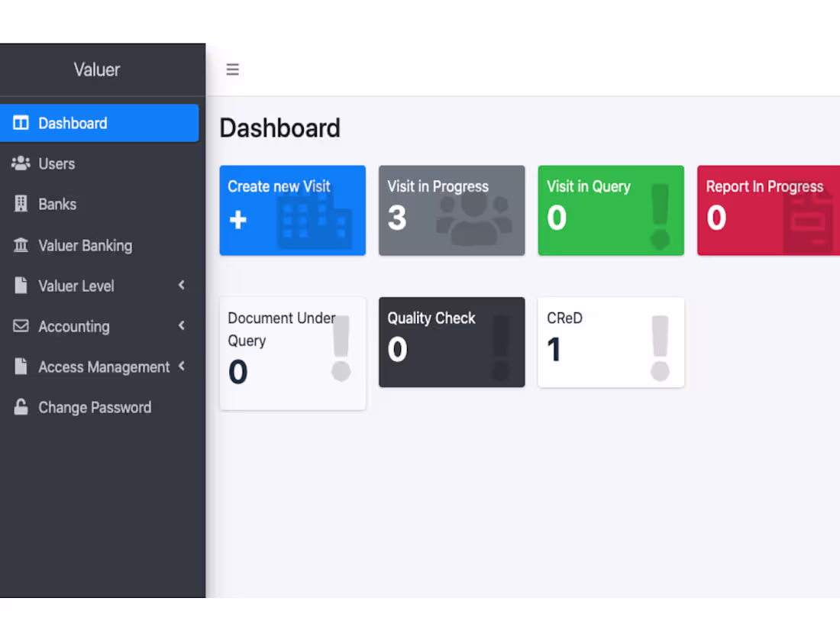The width and height of the screenshot is (840, 630).
Task: Open the dark Quality Check card
Action: pyautogui.click(x=451, y=342)
